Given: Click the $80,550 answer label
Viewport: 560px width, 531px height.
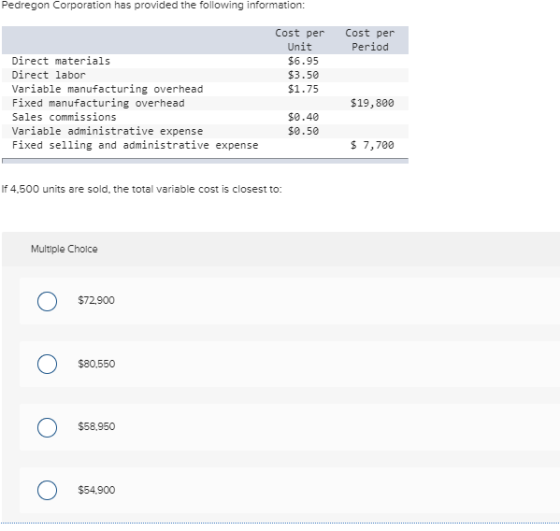Looking at the screenshot, I should (x=96, y=364).
